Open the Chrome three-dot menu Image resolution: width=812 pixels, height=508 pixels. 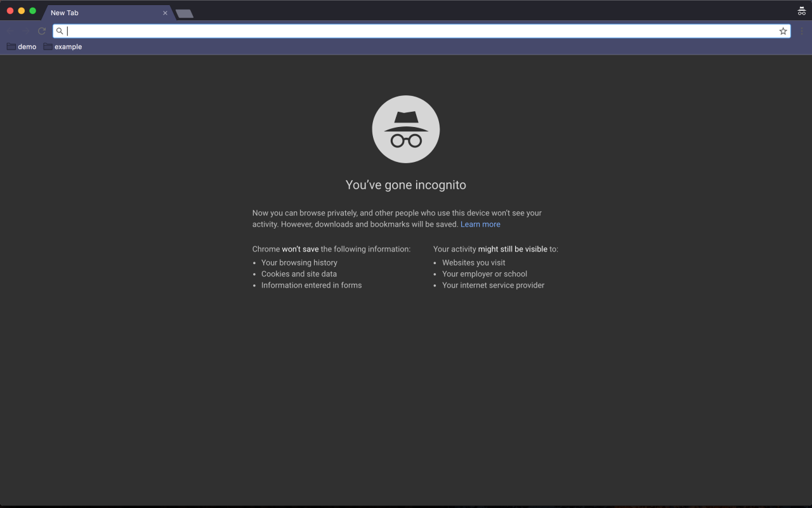coord(802,31)
